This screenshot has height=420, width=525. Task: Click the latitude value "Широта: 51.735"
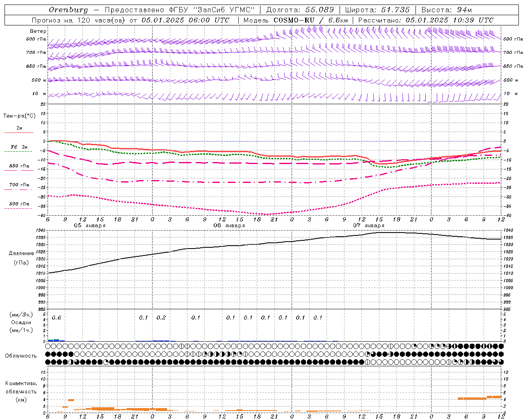[377, 10]
